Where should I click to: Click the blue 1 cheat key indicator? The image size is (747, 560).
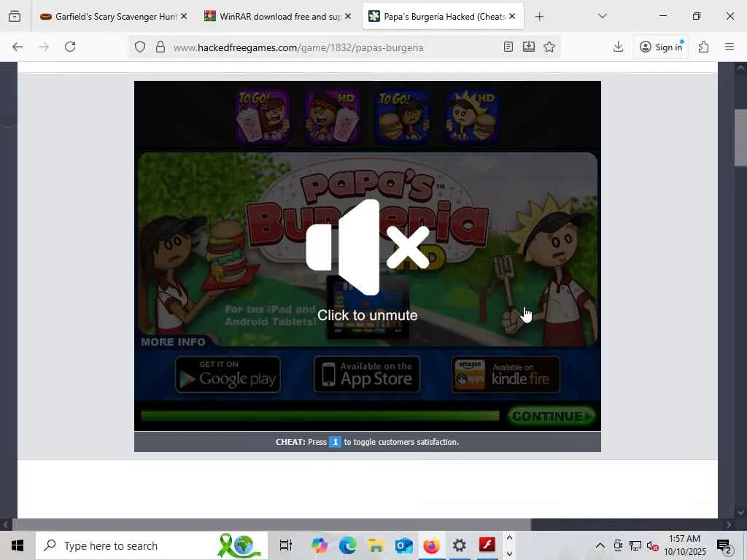335,442
